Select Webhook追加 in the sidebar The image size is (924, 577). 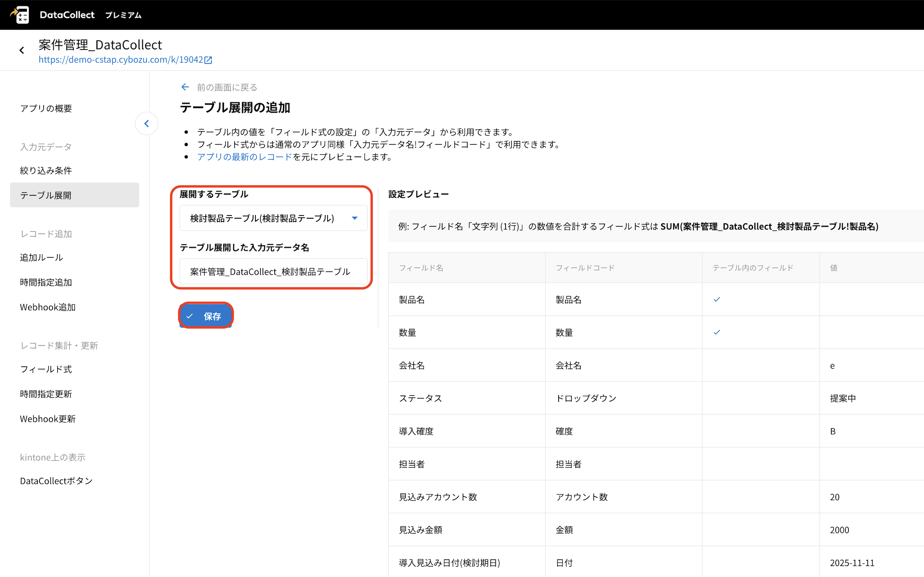(48, 307)
